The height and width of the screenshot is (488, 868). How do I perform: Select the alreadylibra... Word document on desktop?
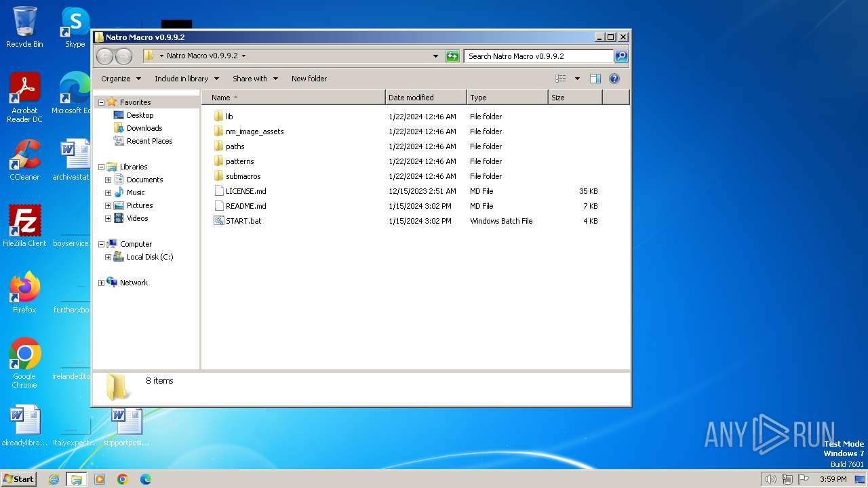(24, 426)
